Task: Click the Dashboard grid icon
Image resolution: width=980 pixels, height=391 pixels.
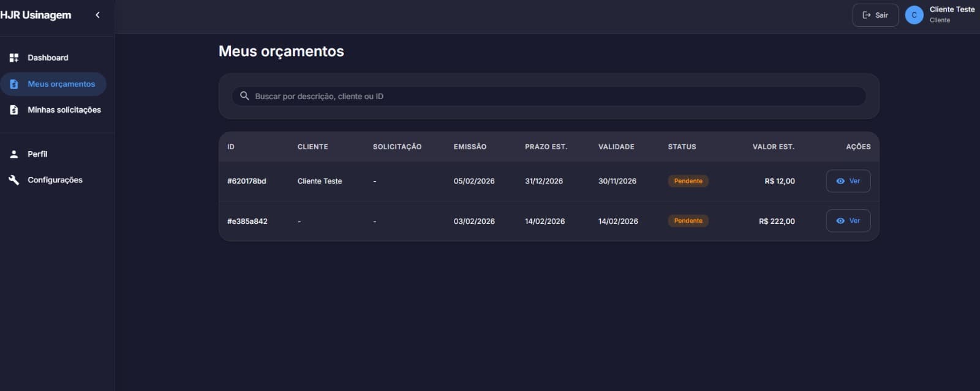Action: pos(14,58)
